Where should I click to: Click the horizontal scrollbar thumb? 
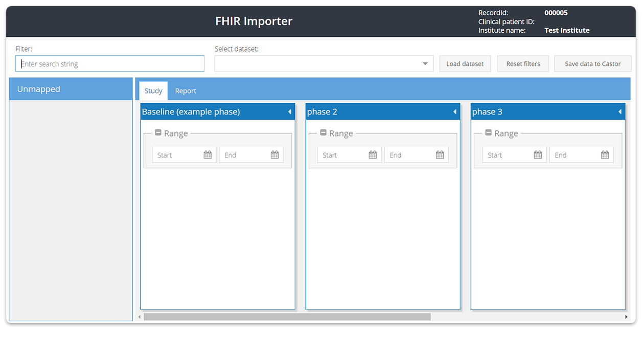287,317
